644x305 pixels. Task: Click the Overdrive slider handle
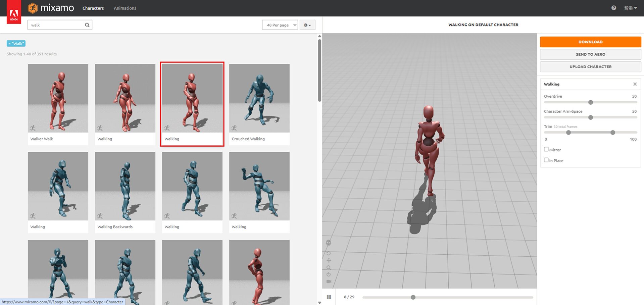(x=591, y=102)
